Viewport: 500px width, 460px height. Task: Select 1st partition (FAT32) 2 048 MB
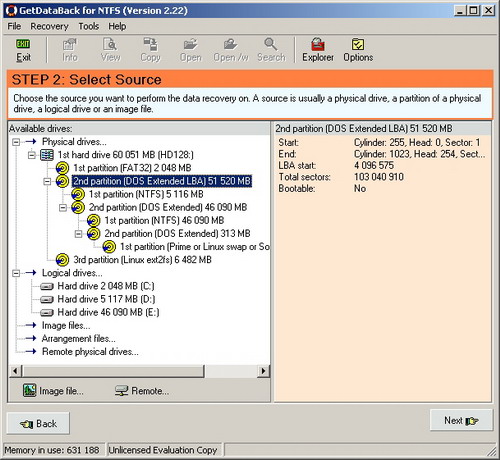click(132, 168)
